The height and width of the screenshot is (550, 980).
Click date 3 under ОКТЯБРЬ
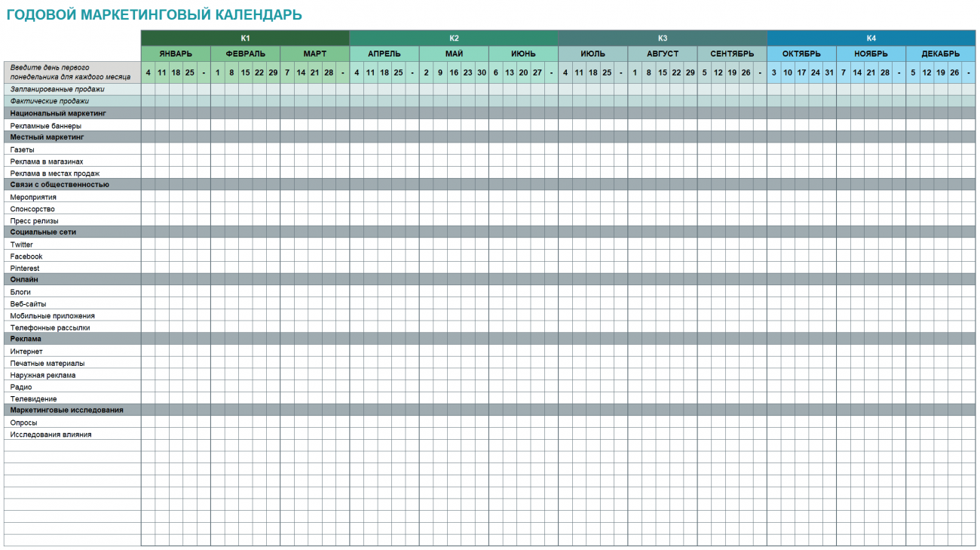[774, 72]
